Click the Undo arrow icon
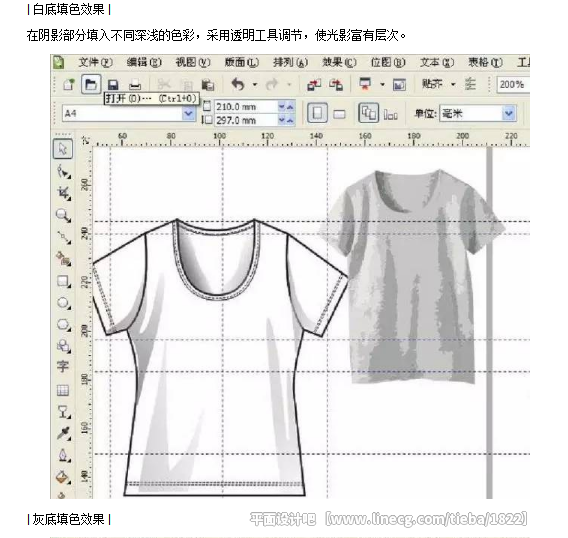Viewport: 568px width, 538px height. tap(238, 84)
